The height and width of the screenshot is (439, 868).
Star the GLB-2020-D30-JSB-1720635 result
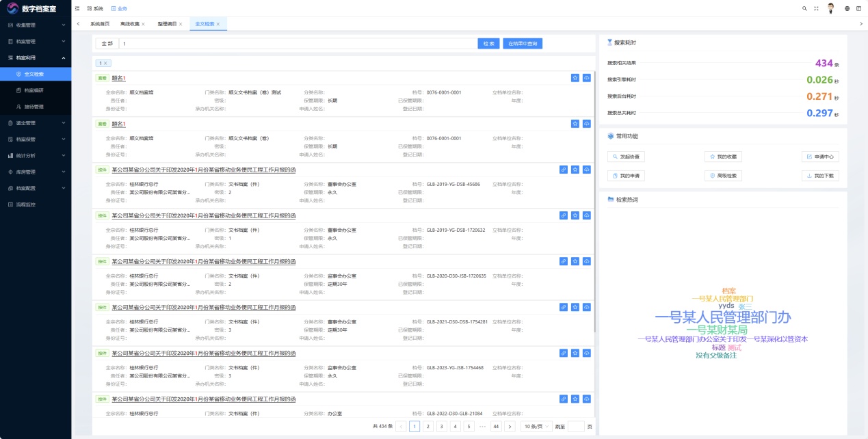575,261
